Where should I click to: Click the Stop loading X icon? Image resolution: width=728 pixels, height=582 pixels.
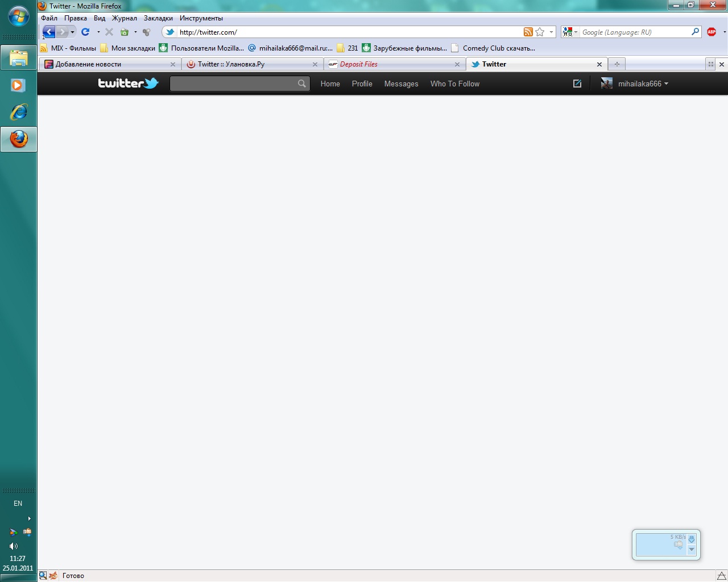109,32
